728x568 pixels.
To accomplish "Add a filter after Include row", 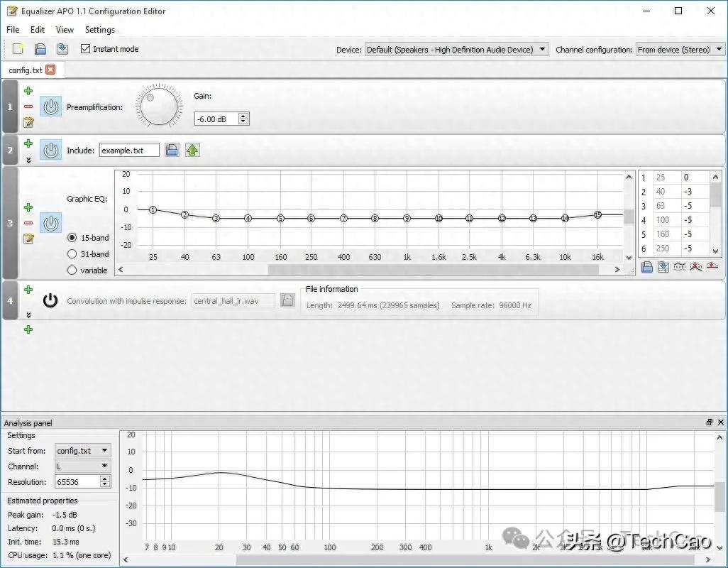I will 28,143.
